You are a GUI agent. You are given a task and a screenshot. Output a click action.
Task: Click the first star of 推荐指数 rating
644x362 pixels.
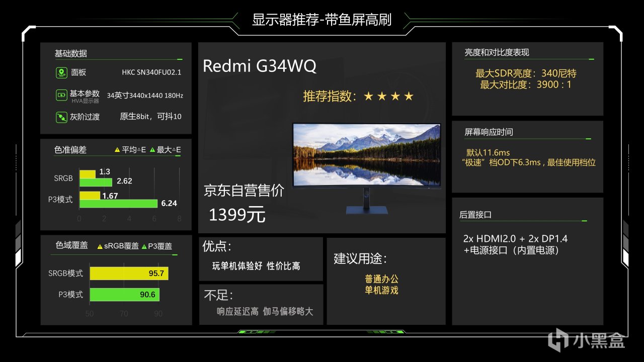click(x=369, y=96)
